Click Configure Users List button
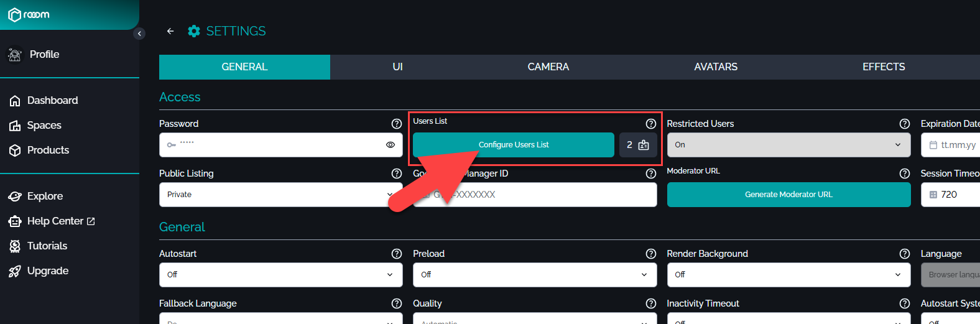The height and width of the screenshot is (324, 980). point(513,145)
